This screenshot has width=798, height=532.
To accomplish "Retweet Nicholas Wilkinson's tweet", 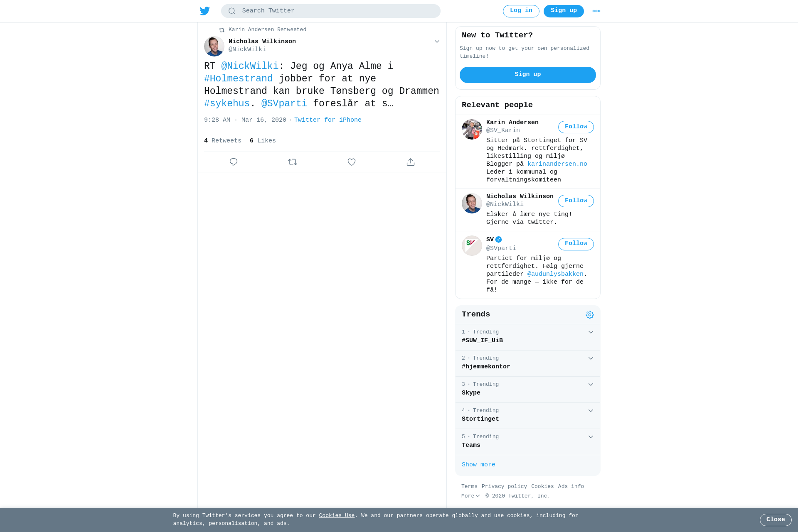I will [293, 162].
